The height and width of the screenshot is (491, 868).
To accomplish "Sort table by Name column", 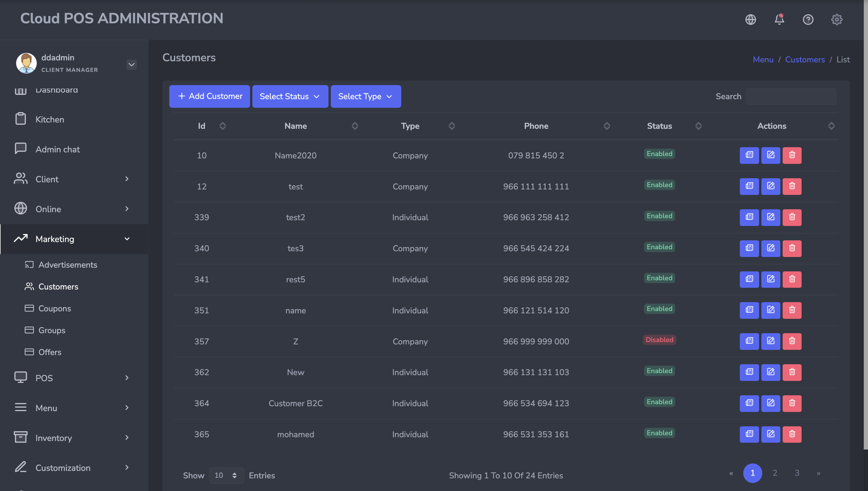I will click(x=355, y=126).
